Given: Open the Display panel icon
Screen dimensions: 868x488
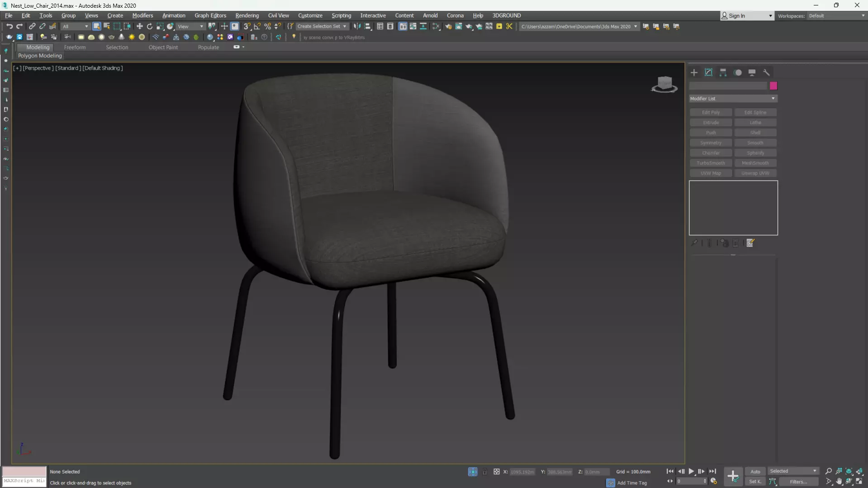Looking at the screenshot, I should [752, 72].
